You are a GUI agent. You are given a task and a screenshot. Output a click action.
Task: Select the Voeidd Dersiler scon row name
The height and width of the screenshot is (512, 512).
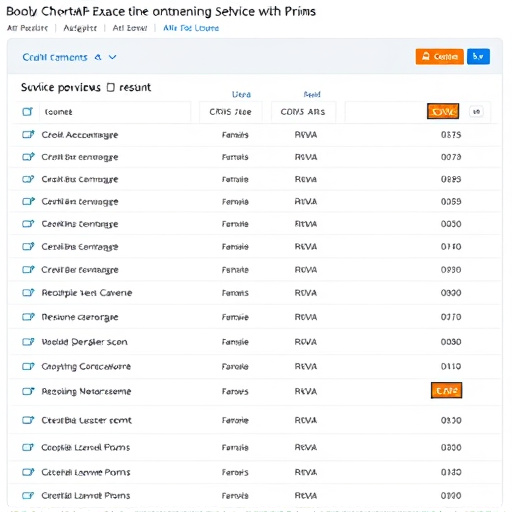coord(84,342)
